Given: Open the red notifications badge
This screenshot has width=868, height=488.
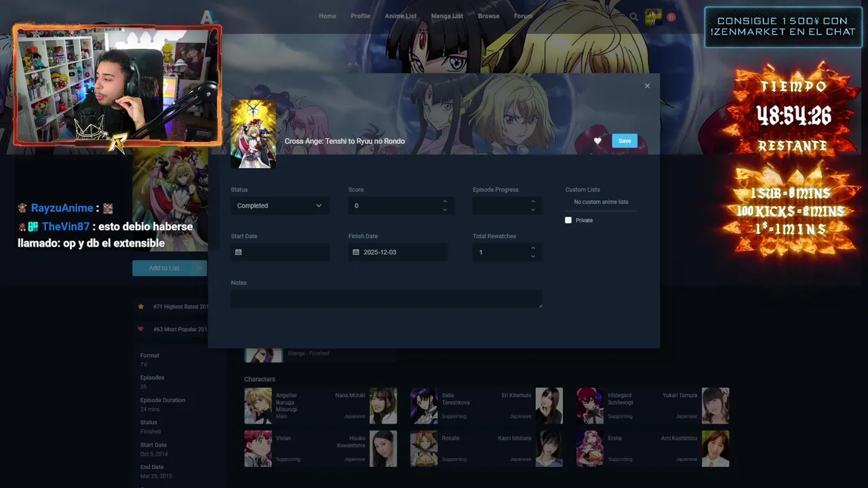Looking at the screenshot, I should [x=671, y=17].
